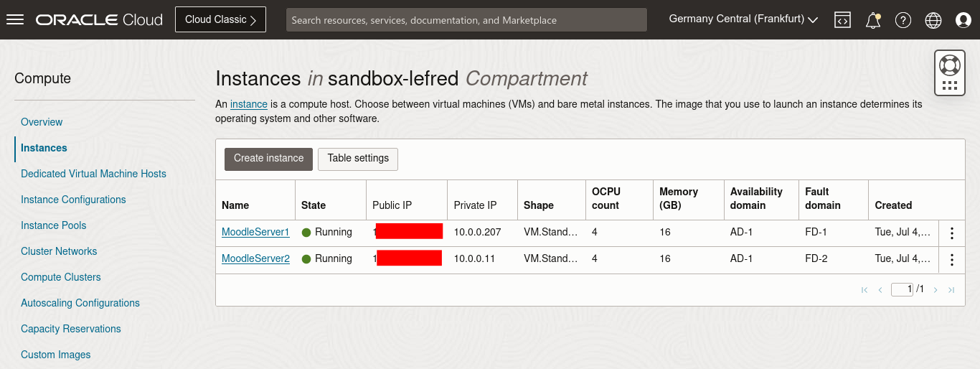980x369 pixels.
Task: Open the user profile avatar menu
Action: 963,20
